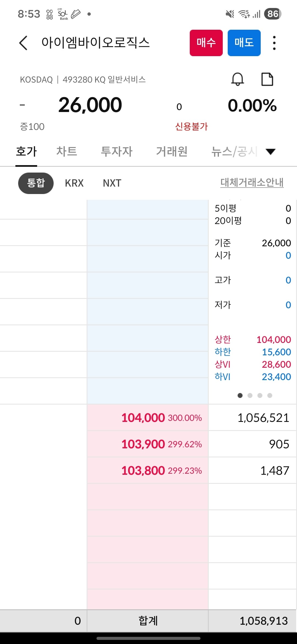Switch to KRX exchange filter
Viewport: 297px width, 644px height.
(x=74, y=183)
